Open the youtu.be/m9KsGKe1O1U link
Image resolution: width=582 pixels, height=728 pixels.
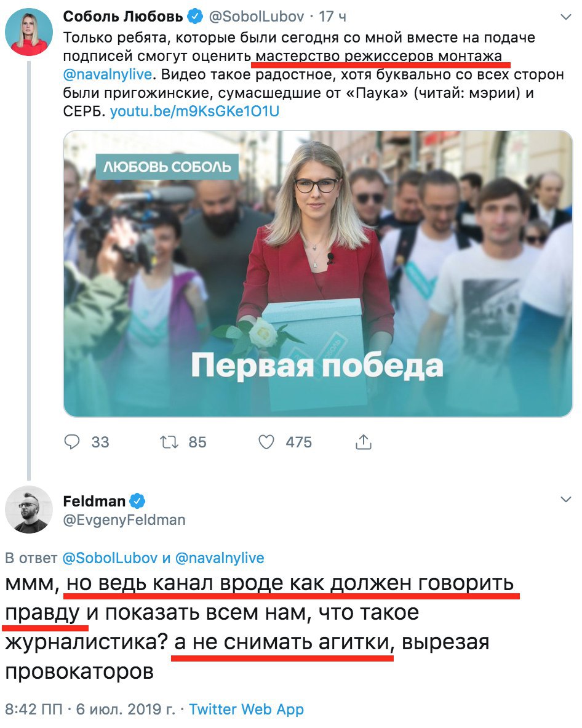[194, 111]
